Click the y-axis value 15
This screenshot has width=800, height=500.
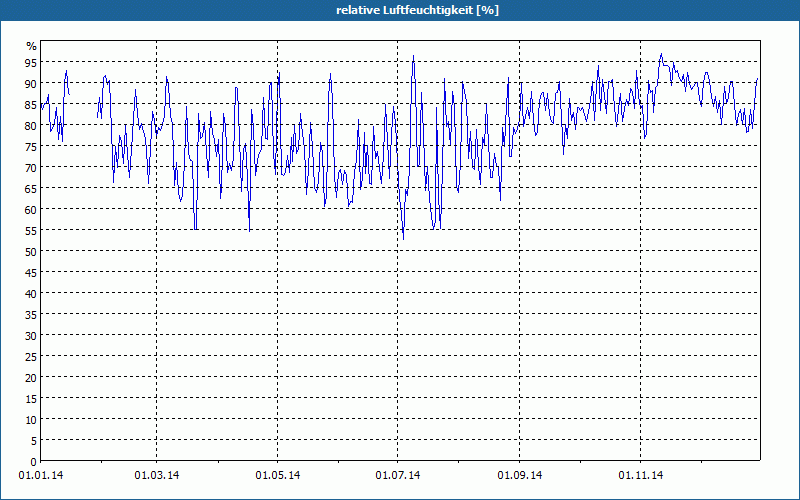pyautogui.click(x=31, y=399)
